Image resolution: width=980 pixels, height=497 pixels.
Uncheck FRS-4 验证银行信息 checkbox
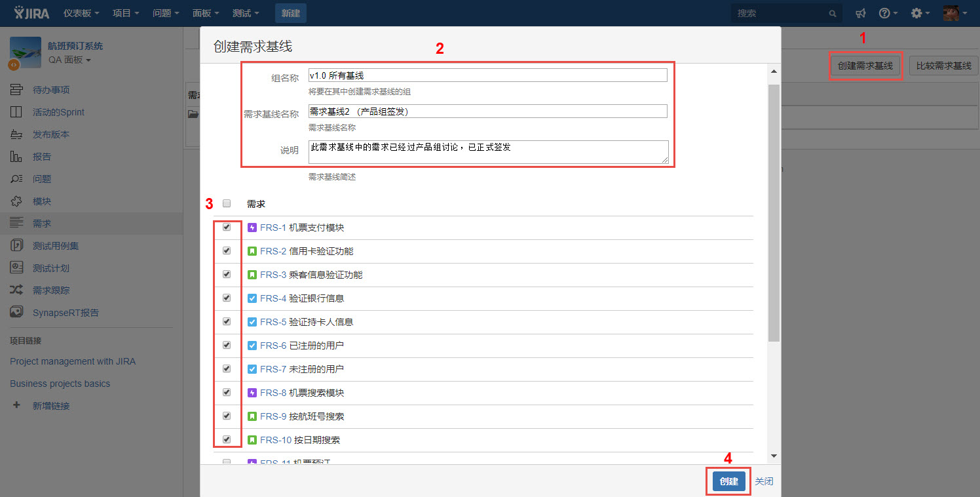click(x=227, y=298)
